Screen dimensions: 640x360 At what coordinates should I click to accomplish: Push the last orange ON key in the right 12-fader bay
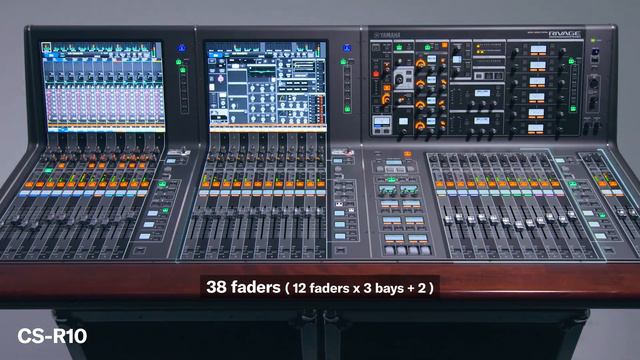(556, 184)
